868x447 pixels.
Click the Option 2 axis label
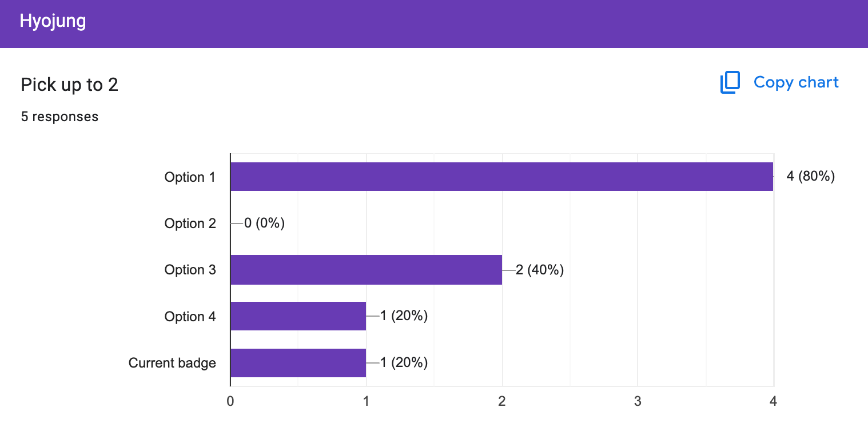190,223
